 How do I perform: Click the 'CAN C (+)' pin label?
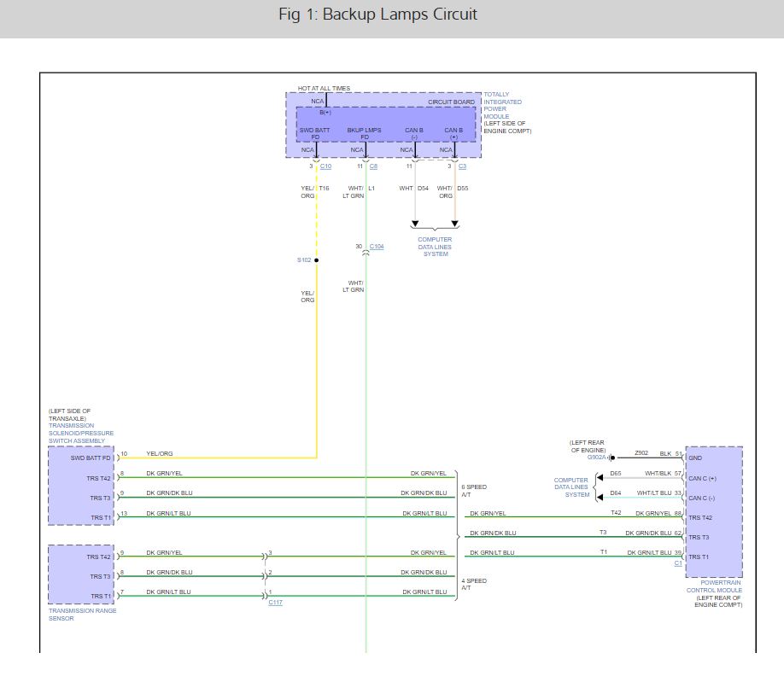(703, 478)
